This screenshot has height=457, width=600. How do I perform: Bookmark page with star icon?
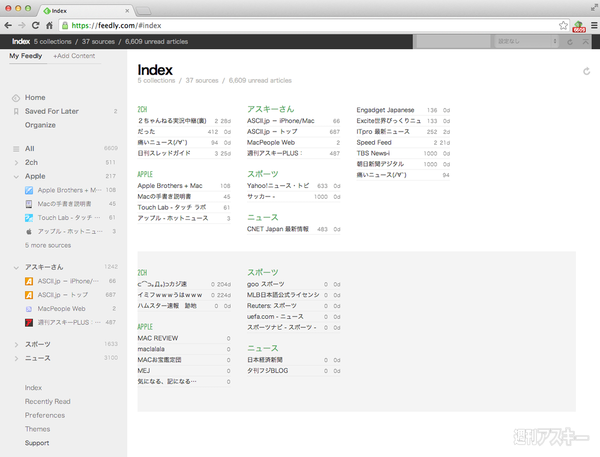(563, 25)
